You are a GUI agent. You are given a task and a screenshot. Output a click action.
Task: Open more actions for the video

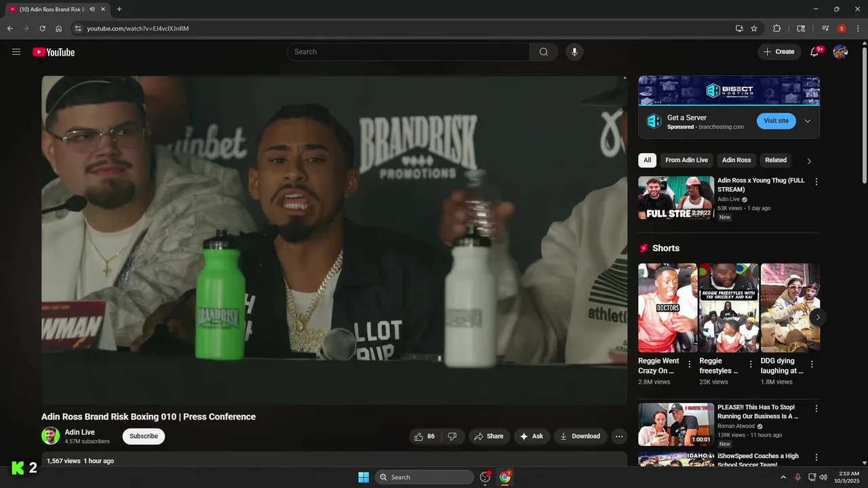tap(619, 436)
